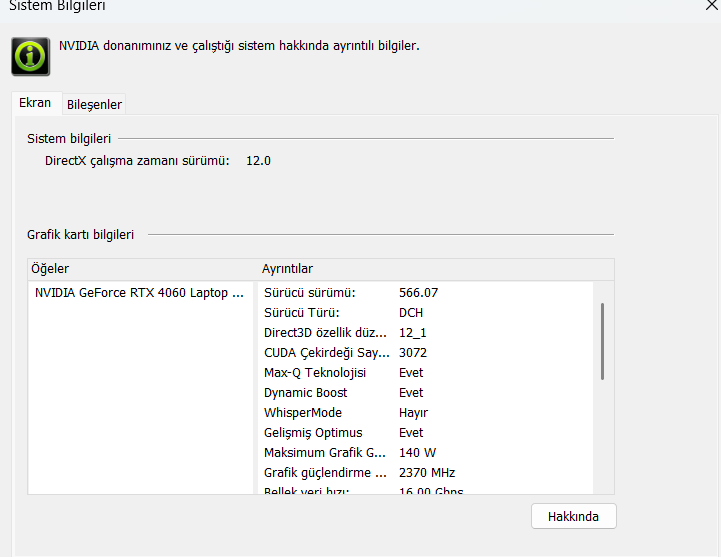The height and width of the screenshot is (557, 721).
Task: Click the Hakkında button
Action: coord(573,517)
